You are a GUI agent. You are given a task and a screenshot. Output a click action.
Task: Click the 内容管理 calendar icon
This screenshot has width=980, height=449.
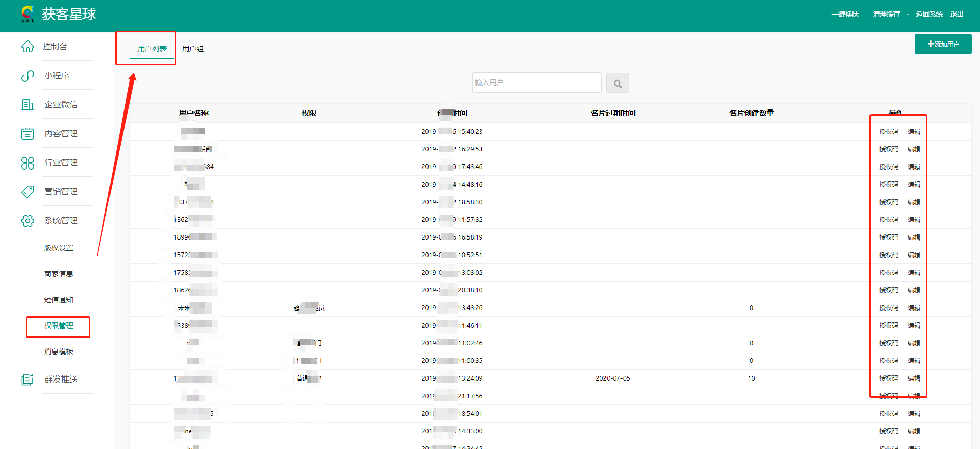pyautogui.click(x=27, y=134)
